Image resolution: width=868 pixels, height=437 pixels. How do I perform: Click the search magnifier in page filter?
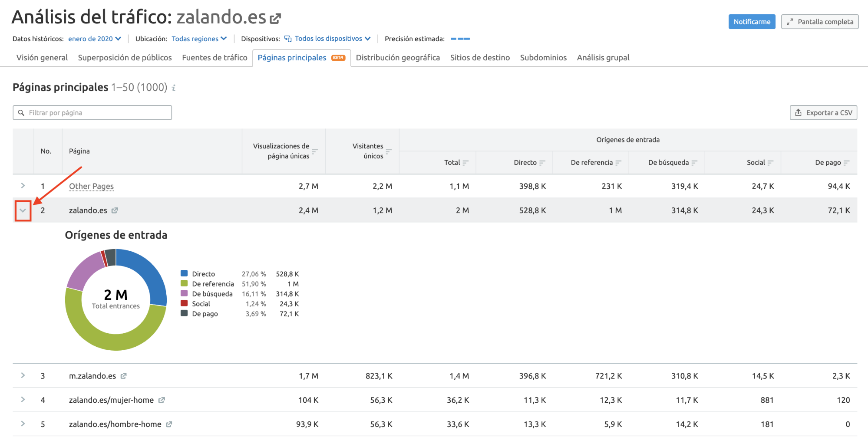pyautogui.click(x=21, y=113)
